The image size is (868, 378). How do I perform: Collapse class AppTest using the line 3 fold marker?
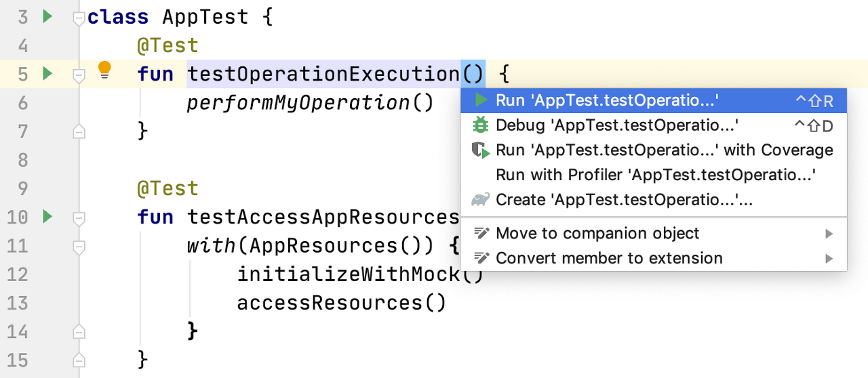[79, 18]
